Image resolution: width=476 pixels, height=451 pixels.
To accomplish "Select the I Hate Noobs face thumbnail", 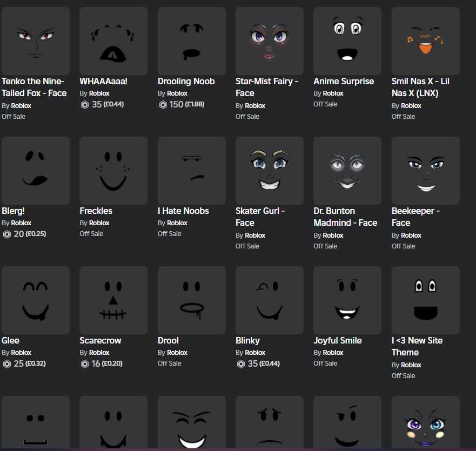I will click(x=192, y=171).
